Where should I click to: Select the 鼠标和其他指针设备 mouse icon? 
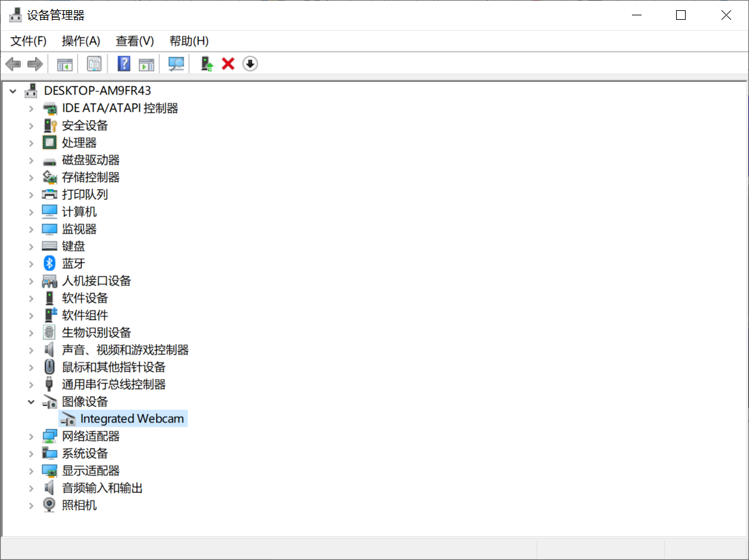[x=50, y=367]
